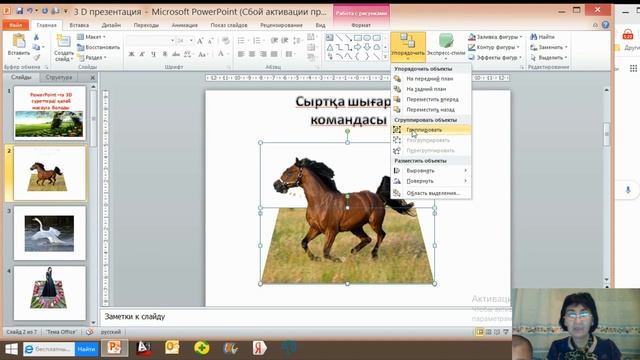Select the triangle shape in shapes gallery
The height and width of the screenshot is (360, 640).
point(329,47)
